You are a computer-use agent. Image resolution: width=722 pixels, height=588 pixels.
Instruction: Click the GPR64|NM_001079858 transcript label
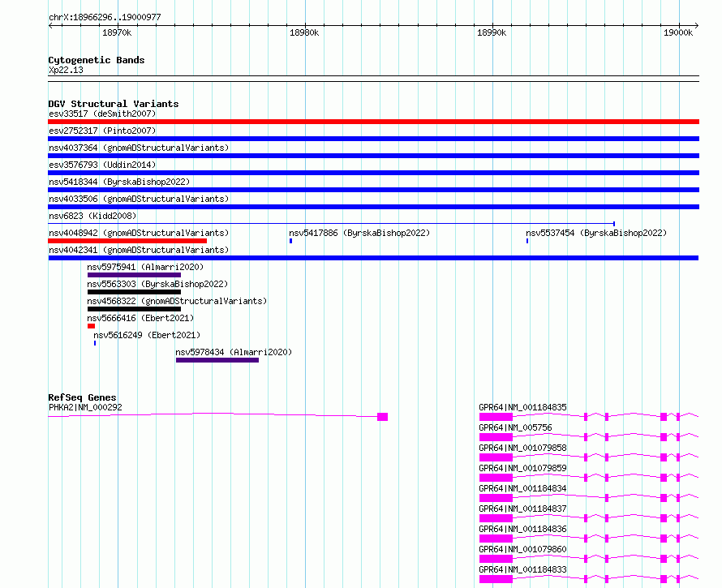point(522,448)
